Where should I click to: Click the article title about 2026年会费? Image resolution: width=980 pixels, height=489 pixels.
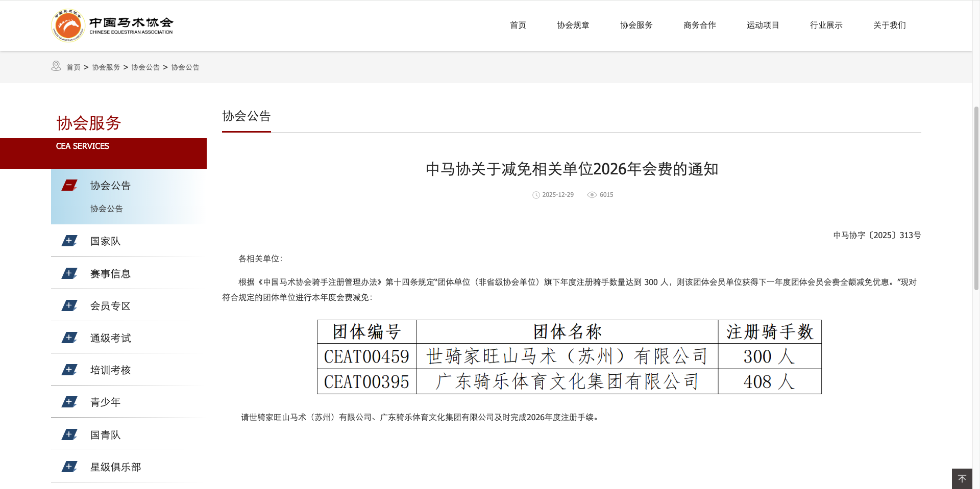572,169
